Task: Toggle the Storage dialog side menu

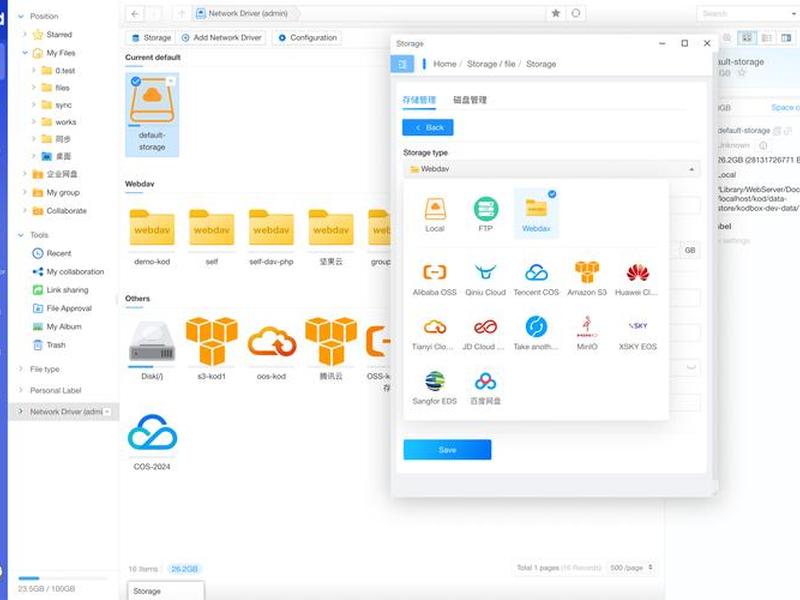Action: [x=403, y=64]
